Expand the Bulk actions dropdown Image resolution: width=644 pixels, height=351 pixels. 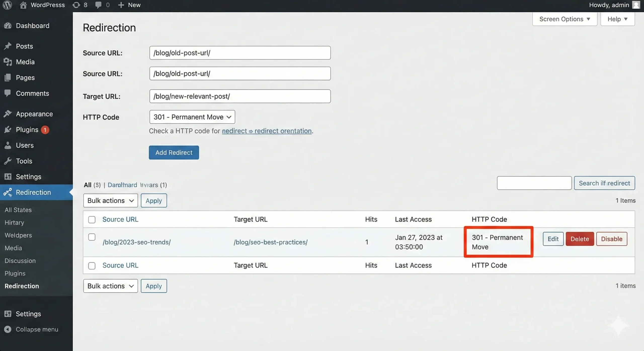(110, 200)
